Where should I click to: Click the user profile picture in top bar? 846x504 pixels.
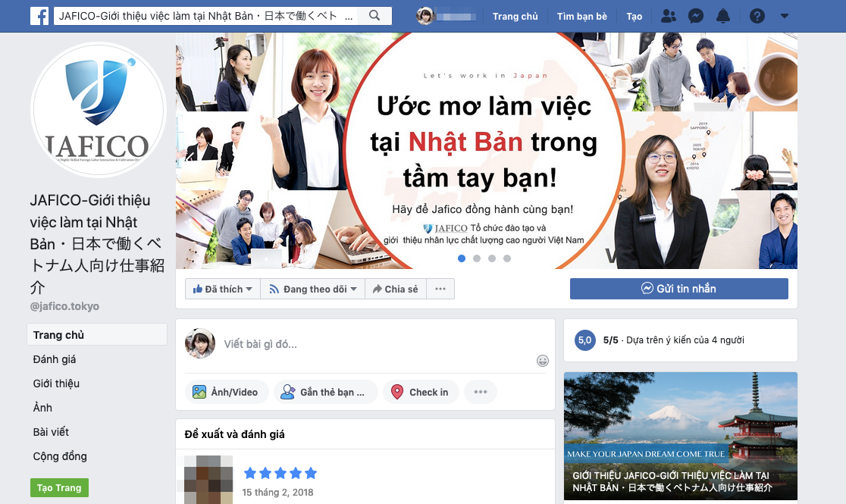425,16
